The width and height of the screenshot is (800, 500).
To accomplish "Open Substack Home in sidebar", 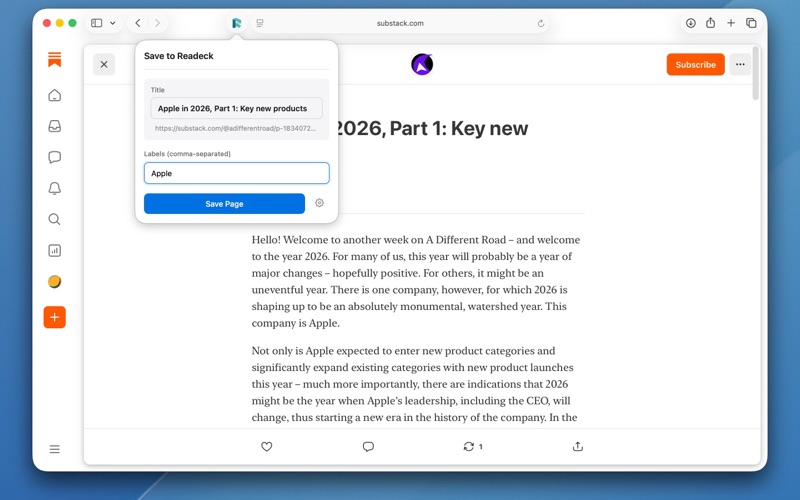I will tap(55, 95).
